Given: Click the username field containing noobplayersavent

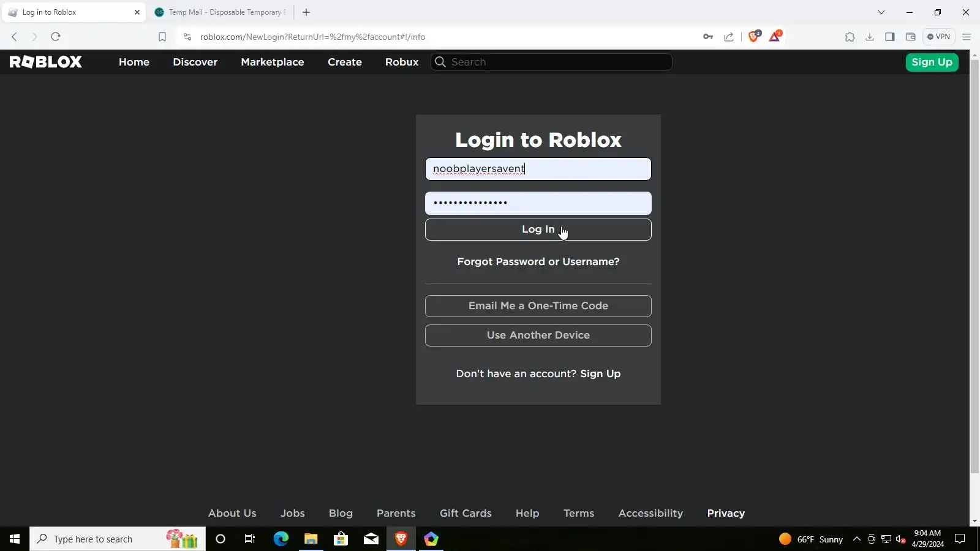Looking at the screenshot, I should click(538, 169).
